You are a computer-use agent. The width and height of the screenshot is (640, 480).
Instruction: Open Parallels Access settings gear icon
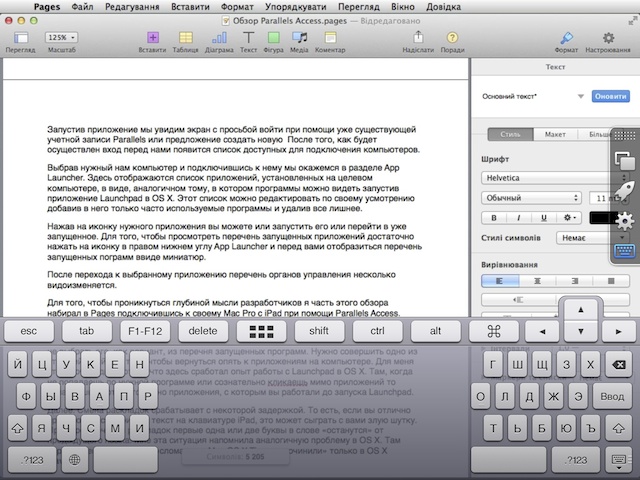click(x=624, y=221)
